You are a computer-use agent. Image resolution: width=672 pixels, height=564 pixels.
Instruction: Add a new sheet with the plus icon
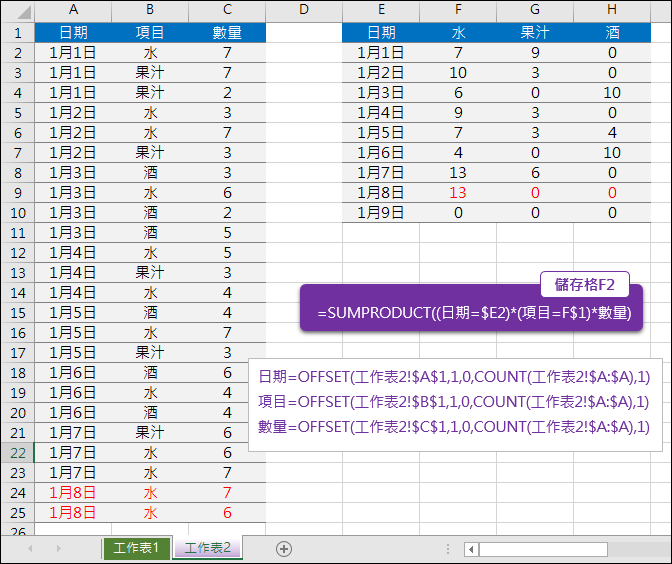pos(284,549)
